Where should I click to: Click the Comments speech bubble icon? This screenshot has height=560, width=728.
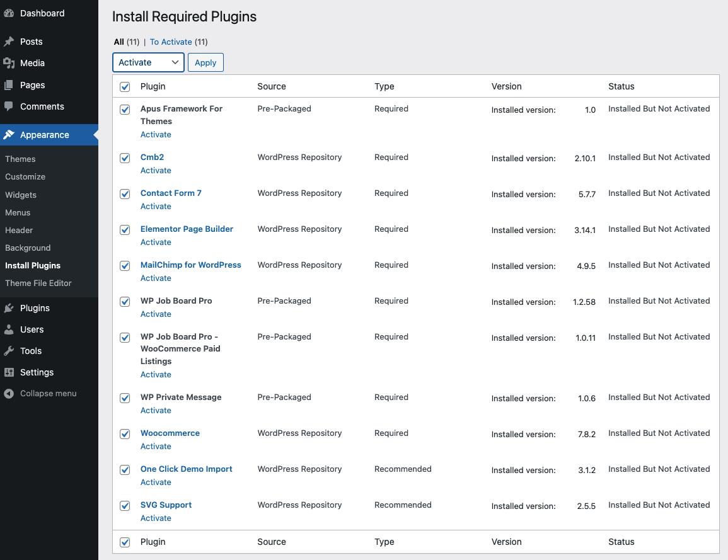(x=9, y=106)
